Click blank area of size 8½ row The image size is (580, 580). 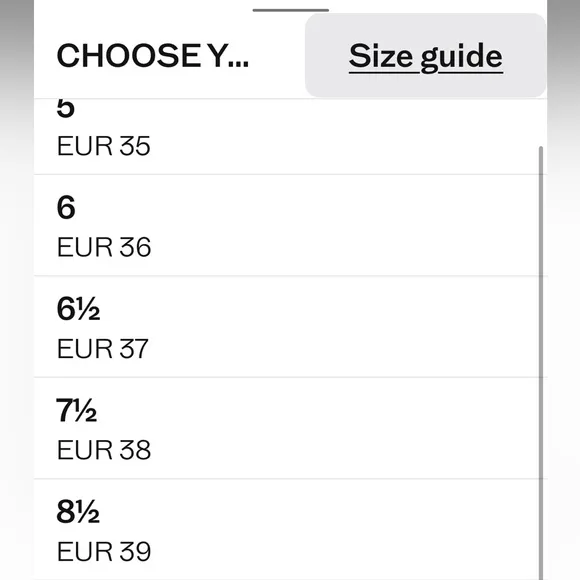(333, 529)
